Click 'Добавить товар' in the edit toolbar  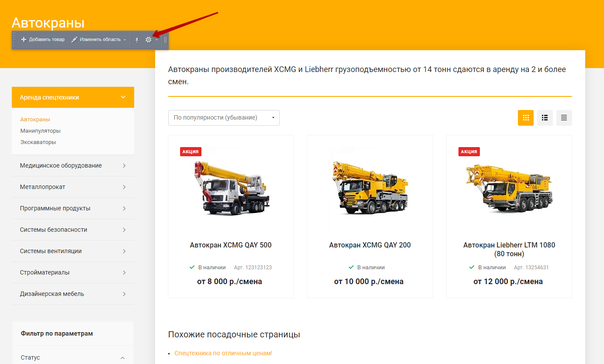pyautogui.click(x=43, y=40)
